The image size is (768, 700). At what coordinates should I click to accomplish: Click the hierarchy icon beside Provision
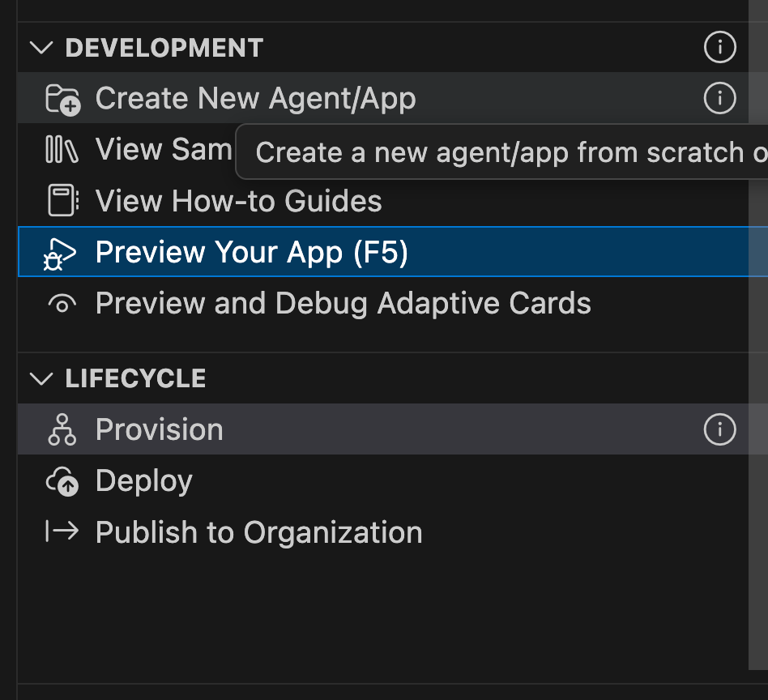click(62, 429)
